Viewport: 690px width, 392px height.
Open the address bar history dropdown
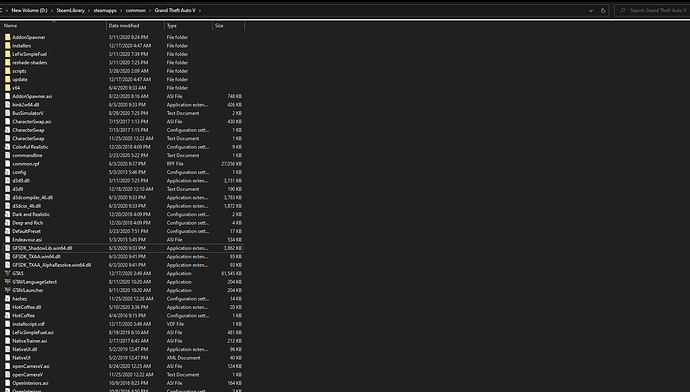(591, 11)
